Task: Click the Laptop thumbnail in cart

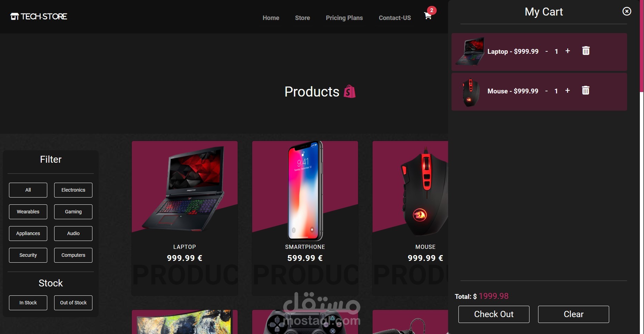Action: 470,51
